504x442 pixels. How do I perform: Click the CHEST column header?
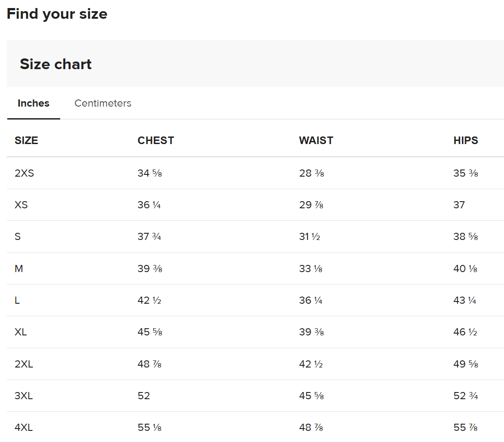pos(155,140)
